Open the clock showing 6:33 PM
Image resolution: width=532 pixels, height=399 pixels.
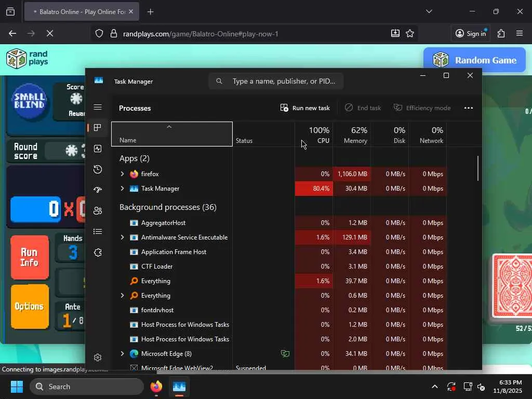tap(508, 387)
